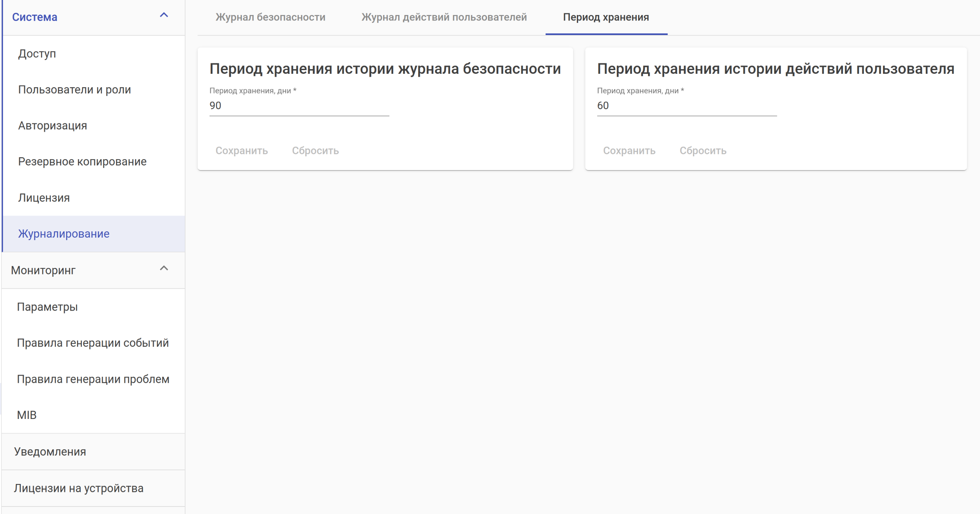Switch to Журнал действий пользователей tab

(x=444, y=17)
